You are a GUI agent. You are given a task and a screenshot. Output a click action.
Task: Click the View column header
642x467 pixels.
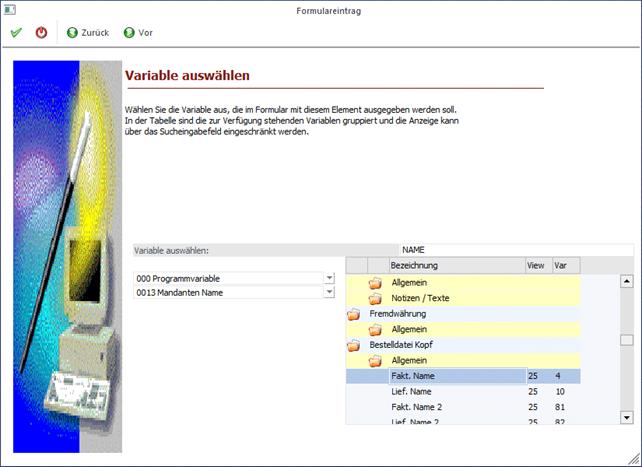[537, 265]
